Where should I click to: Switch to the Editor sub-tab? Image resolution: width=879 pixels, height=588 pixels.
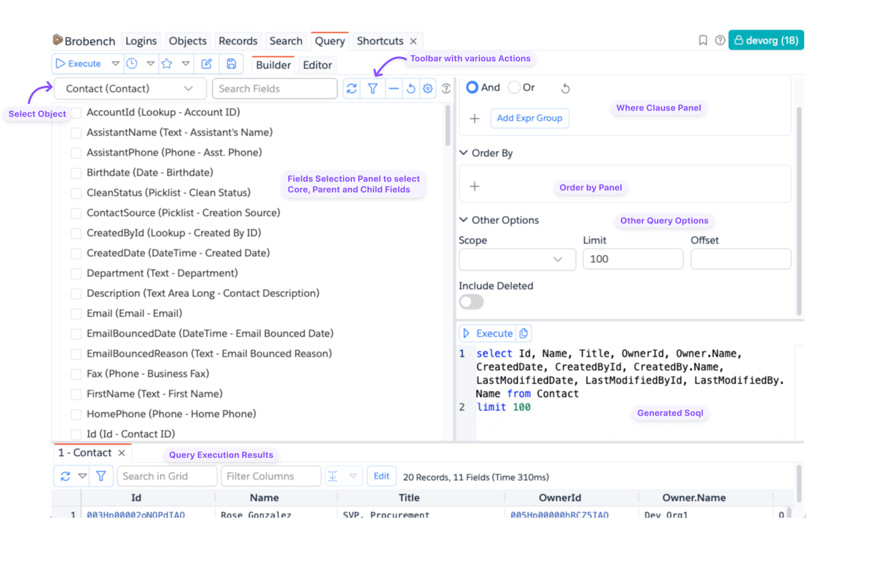click(317, 65)
